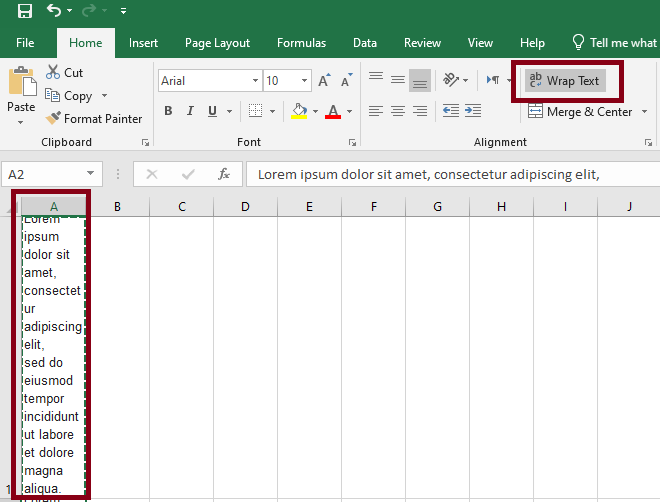660x502 pixels.
Task: Select the Format Painter tool
Action: tap(94, 119)
